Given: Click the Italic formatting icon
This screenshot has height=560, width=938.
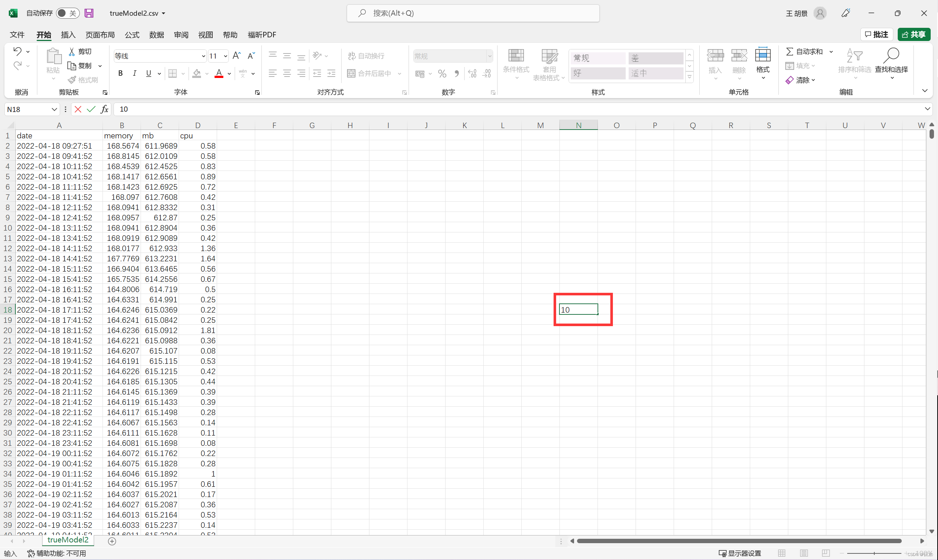Looking at the screenshot, I should [134, 73].
